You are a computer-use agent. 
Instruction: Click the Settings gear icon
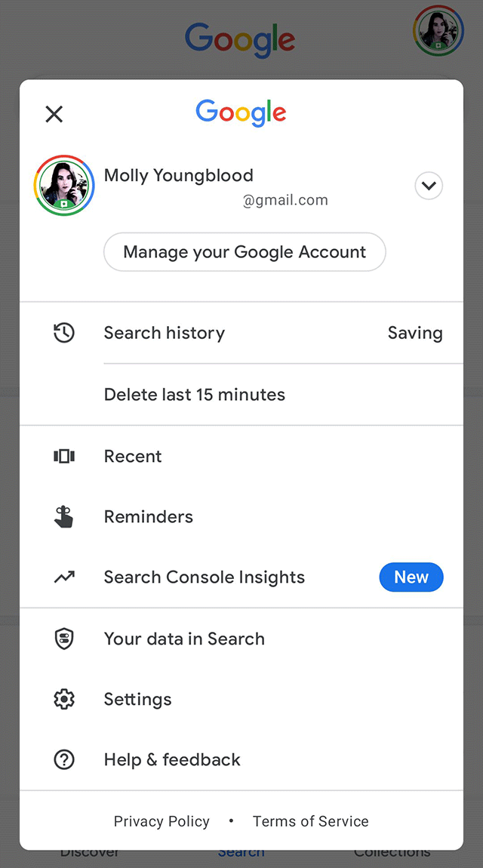coord(64,699)
